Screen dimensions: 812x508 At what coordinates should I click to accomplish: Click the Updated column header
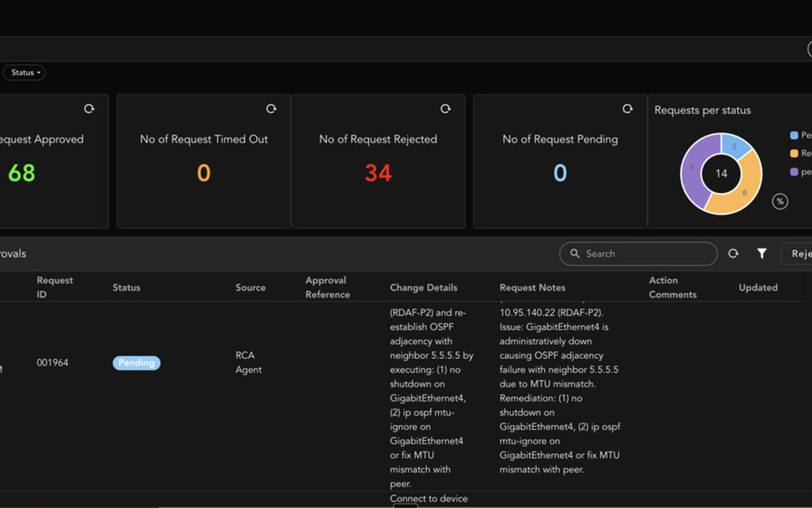(758, 288)
